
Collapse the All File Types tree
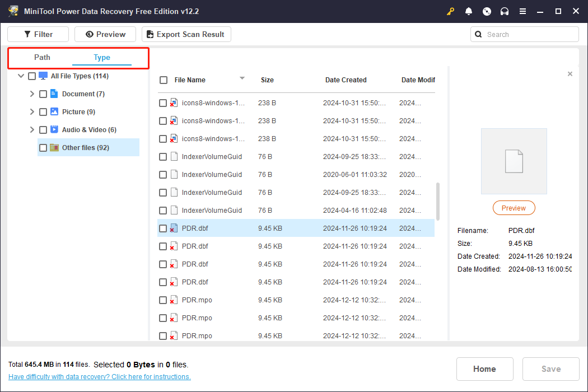pos(21,76)
